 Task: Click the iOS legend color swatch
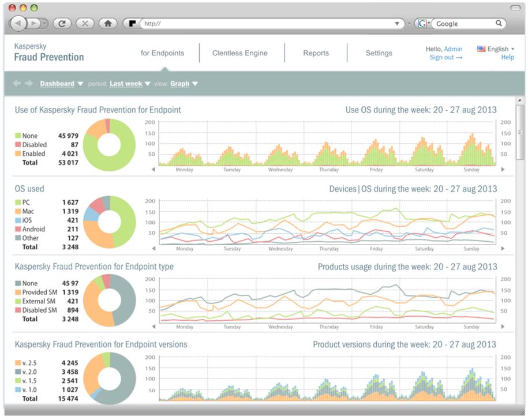point(18,220)
